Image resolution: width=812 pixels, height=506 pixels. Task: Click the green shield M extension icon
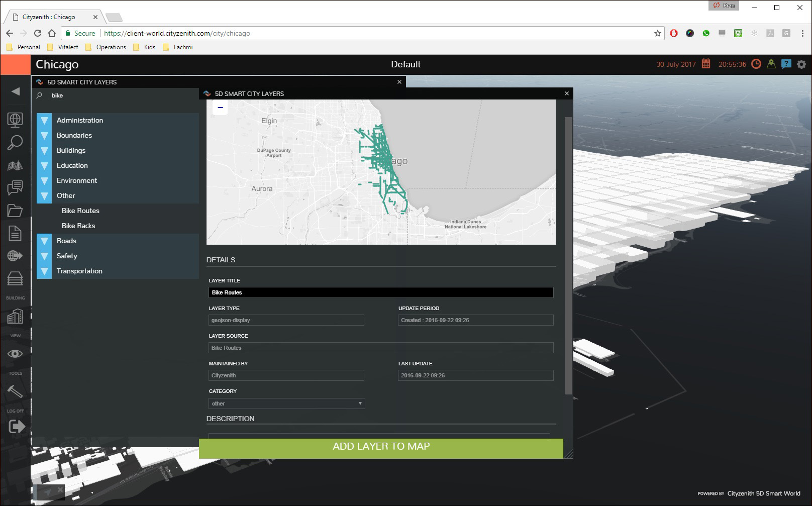tap(738, 33)
